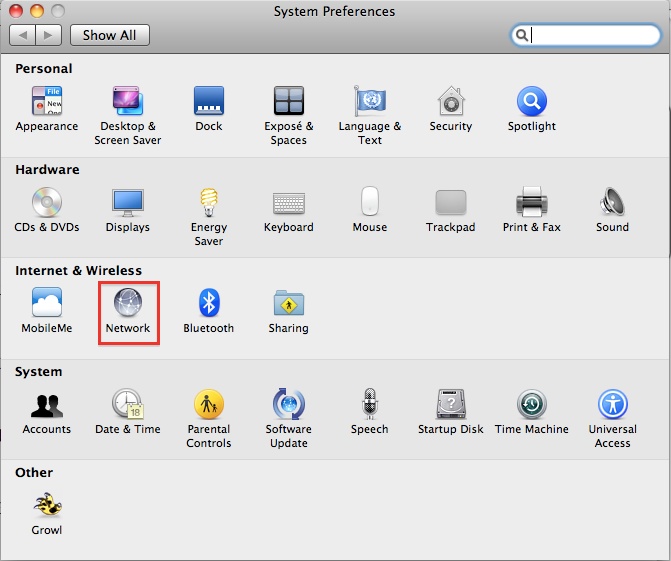The image size is (671, 561).
Task: Click the Energy Saver light bulb icon
Action: tap(209, 202)
